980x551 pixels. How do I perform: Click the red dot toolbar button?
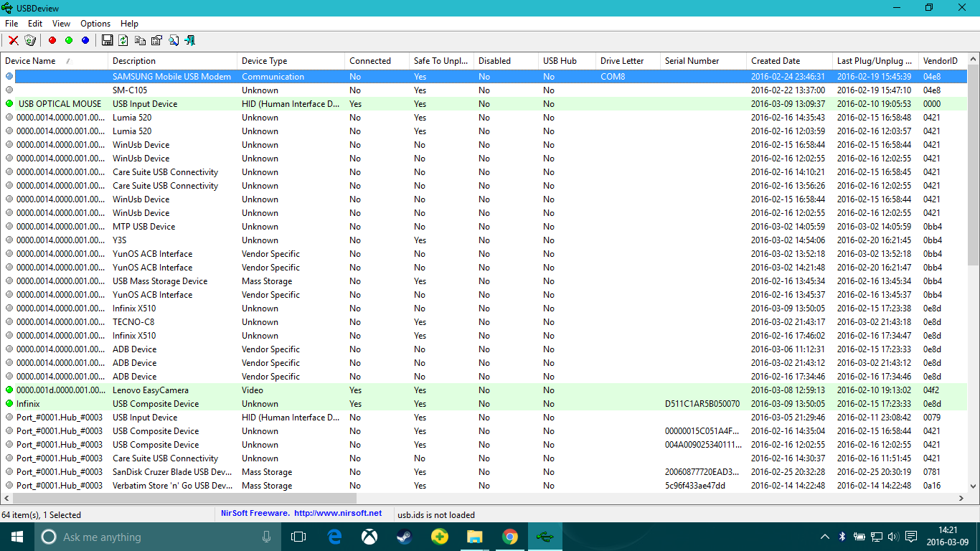(x=52, y=40)
